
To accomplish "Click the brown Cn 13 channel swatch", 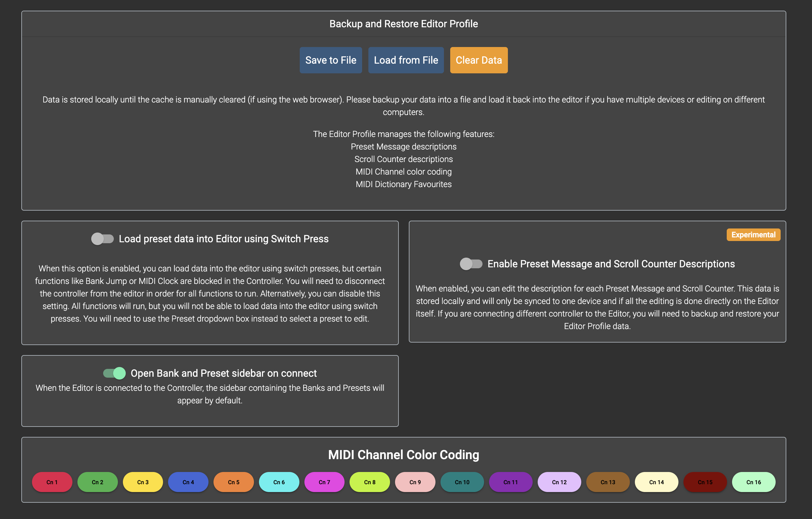I will [x=608, y=482].
